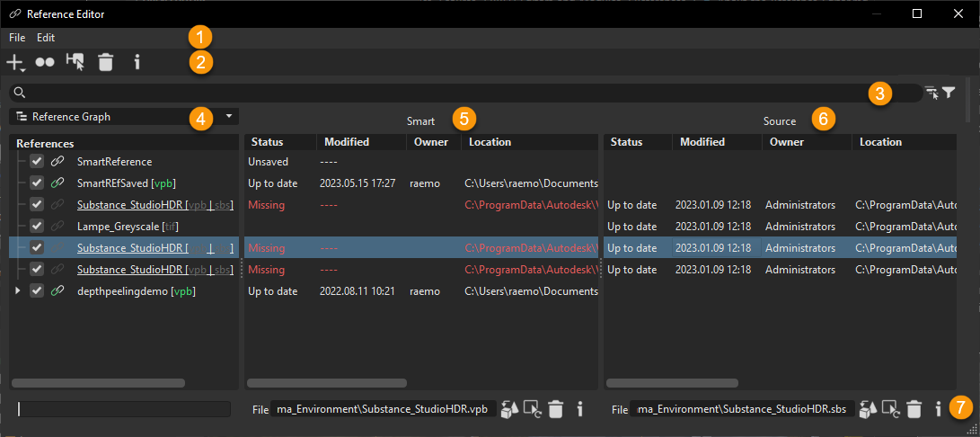Open the small arrow under the plus icon
The image size is (980, 437).
click(22, 70)
